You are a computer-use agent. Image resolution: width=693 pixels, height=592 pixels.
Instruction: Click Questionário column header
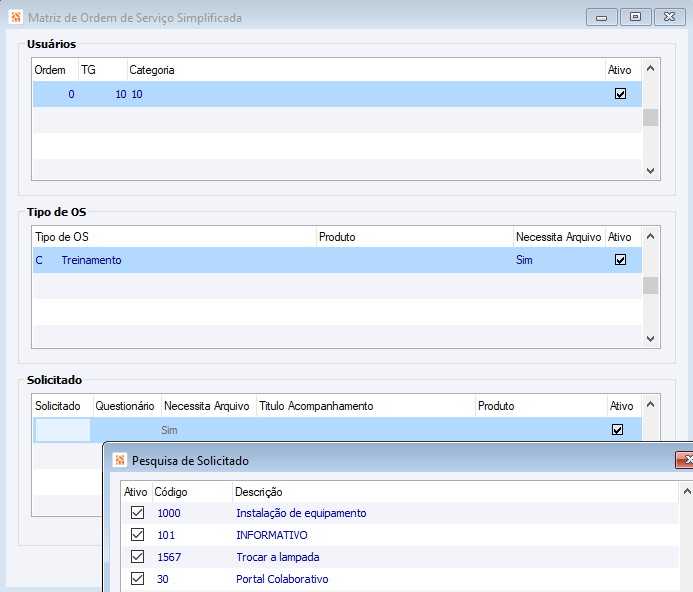128,406
